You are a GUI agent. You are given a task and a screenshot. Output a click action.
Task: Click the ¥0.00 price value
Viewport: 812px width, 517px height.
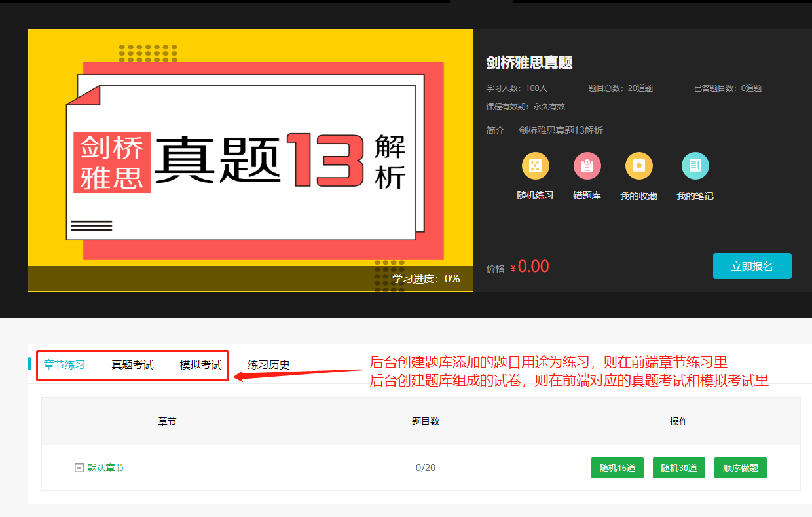point(530,267)
